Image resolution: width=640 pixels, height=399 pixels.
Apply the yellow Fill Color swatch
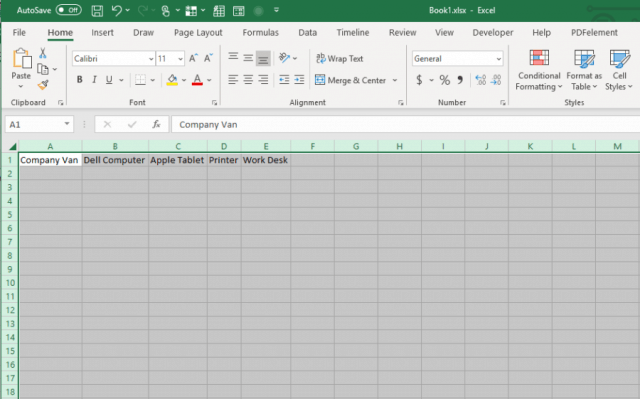click(172, 80)
